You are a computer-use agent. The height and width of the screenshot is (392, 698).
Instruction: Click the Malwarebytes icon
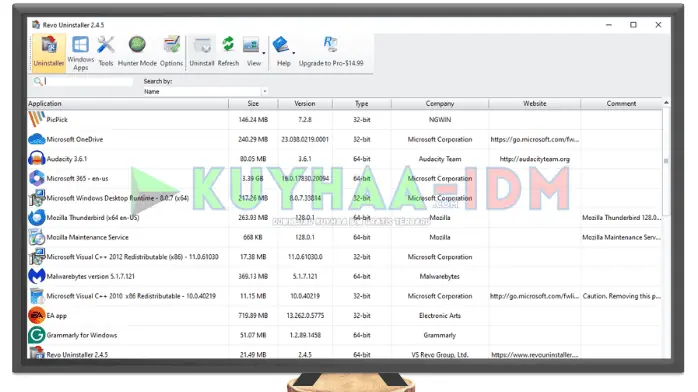37,276
